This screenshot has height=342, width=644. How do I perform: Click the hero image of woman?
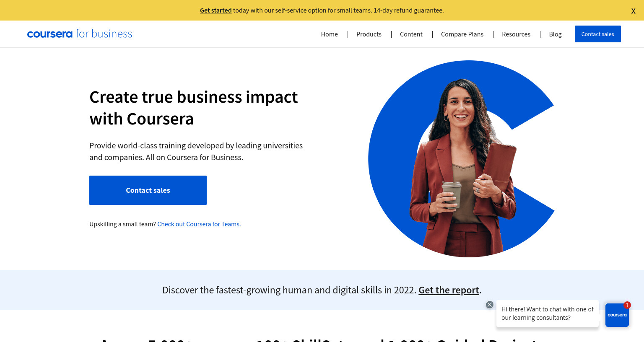tap(461, 159)
